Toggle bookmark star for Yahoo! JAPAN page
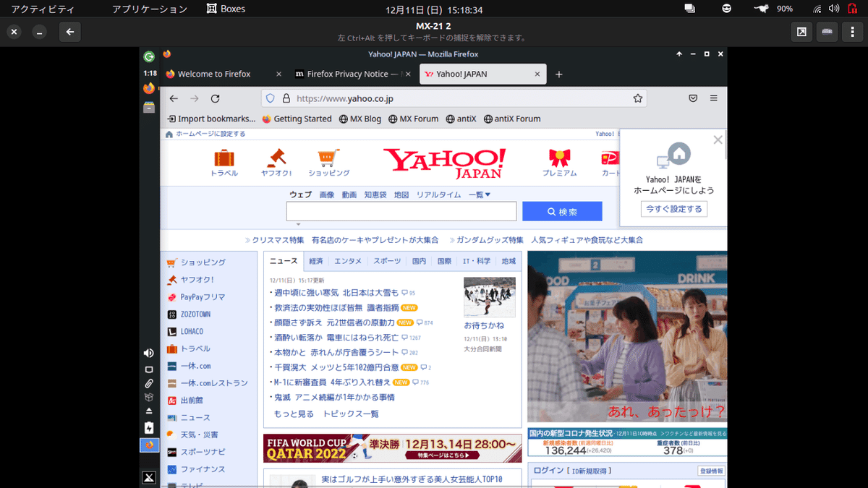The image size is (868, 488). pos(637,98)
